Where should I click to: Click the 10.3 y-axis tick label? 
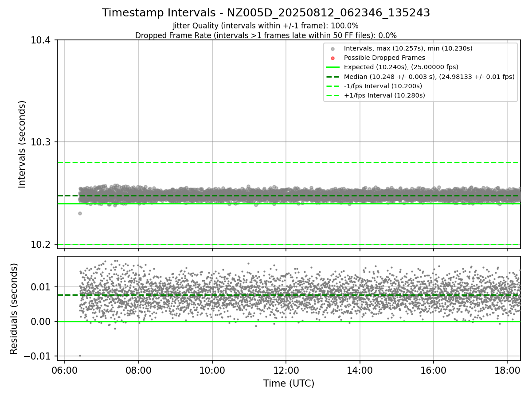tap(42, 142)
